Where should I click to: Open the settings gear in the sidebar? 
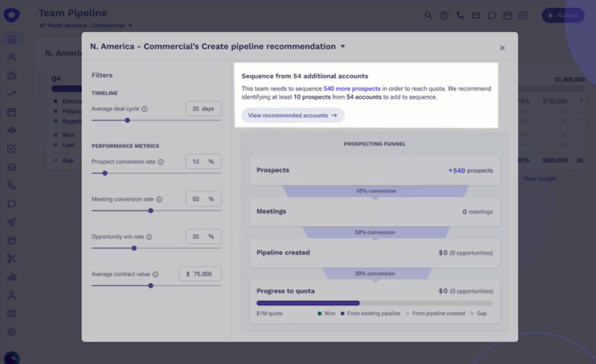point(12,332)
